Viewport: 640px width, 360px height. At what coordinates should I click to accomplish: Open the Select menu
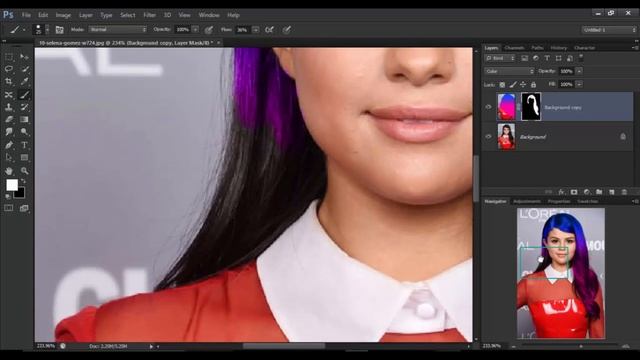pyautogui.click(x=127, y=15)
